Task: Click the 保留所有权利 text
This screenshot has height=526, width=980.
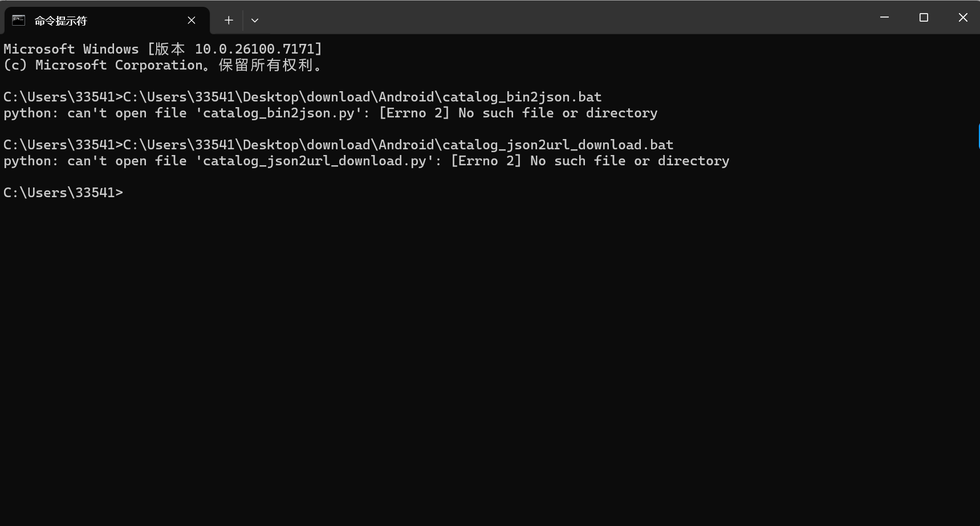Action: (266, 65)
